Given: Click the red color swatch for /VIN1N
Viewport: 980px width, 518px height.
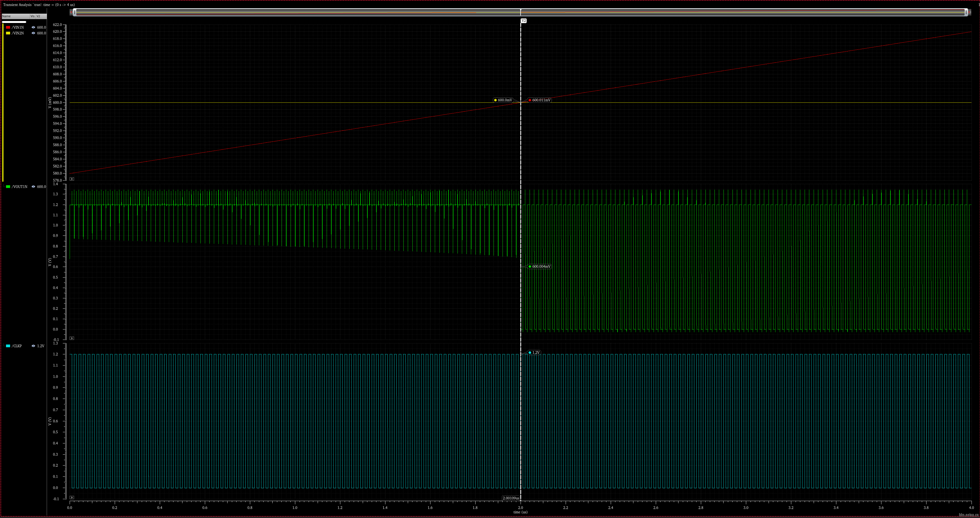Looking at the screenshot, I should pos(8,27).
